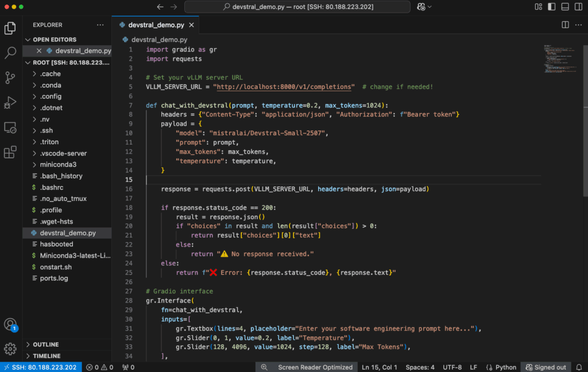Click the zoom magnifier in status bar
Viewport: 588px width, 372px height.
(x=264, y=367)
